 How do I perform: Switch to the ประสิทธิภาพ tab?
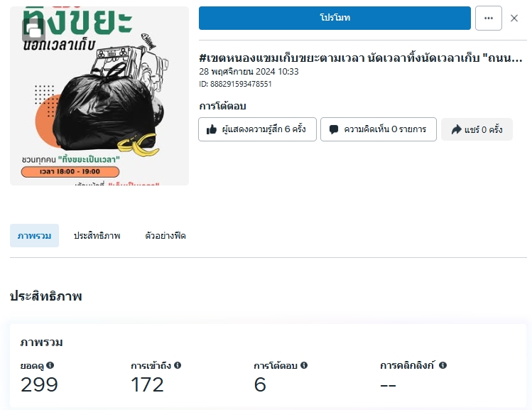click(x=97, y=235)
